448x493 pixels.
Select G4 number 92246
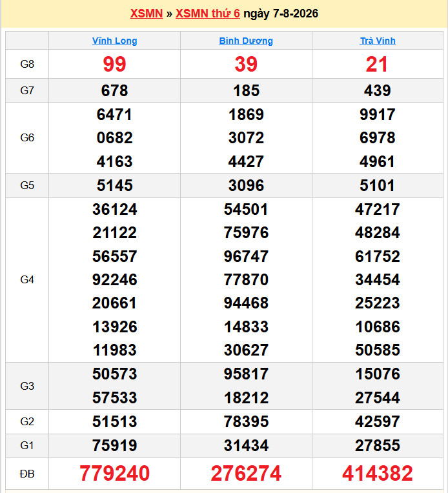coord(114,280)
